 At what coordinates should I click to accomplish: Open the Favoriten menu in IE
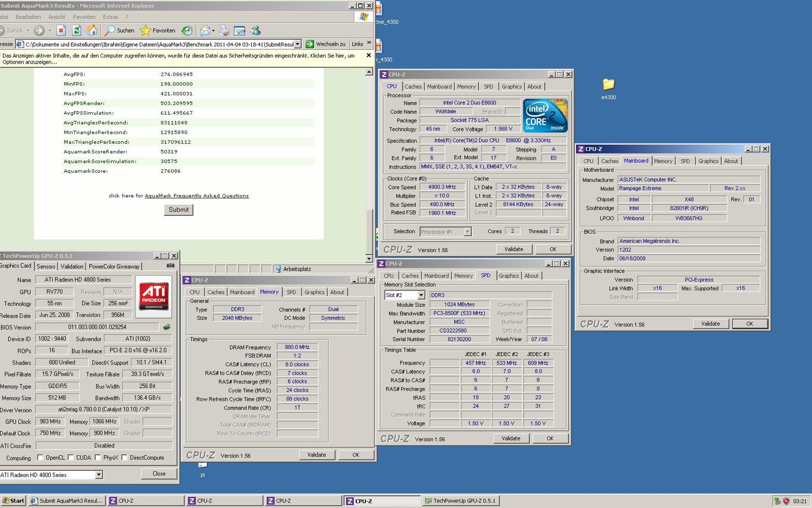(84, 17)
